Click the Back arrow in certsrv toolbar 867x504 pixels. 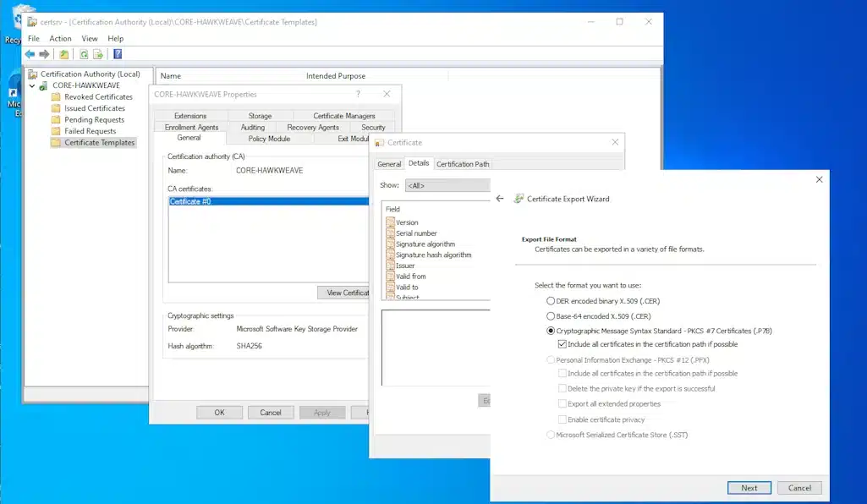click(x=30, y=54)
